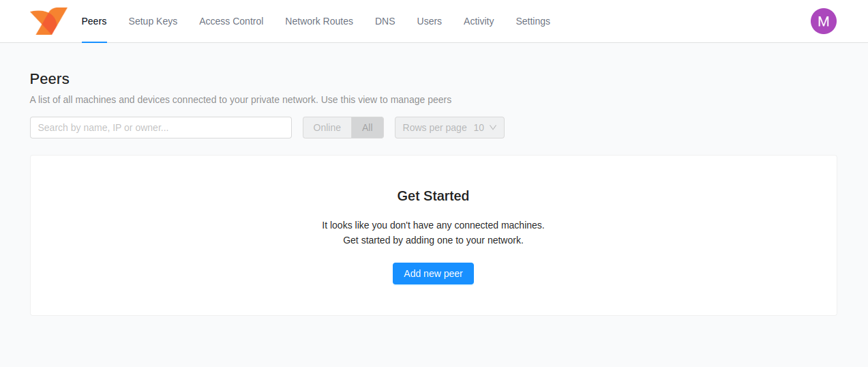Filter peers to Online only
Image resolution: width=868 pixels, height=367 pixels.
(x=327, y=128)
